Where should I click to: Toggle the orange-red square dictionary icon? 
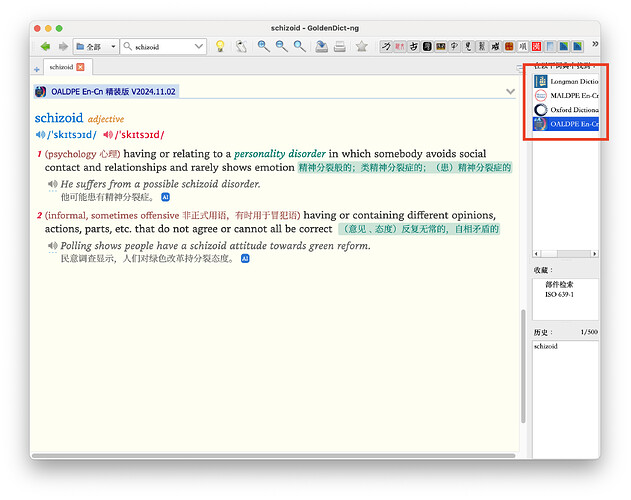pyautogui.click(x=509, y=46)
